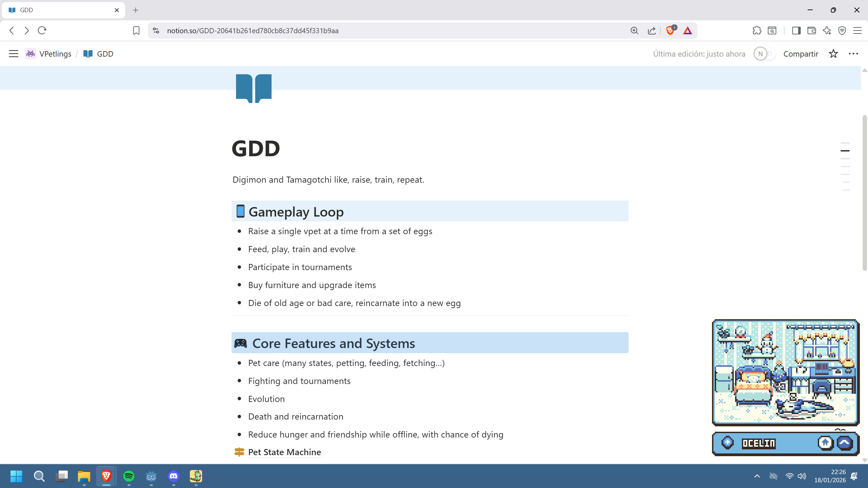868x488 pixels.
Task: Open Discord from the taskbar
Action: [x=174, y=476]
